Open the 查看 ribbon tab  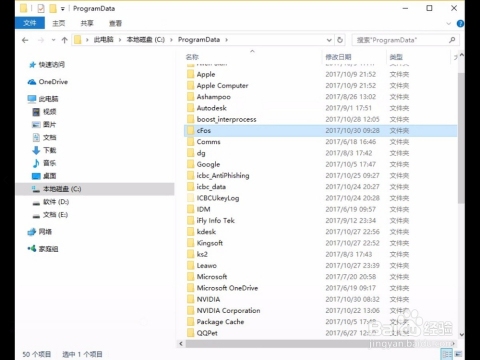tap(115, 23)
